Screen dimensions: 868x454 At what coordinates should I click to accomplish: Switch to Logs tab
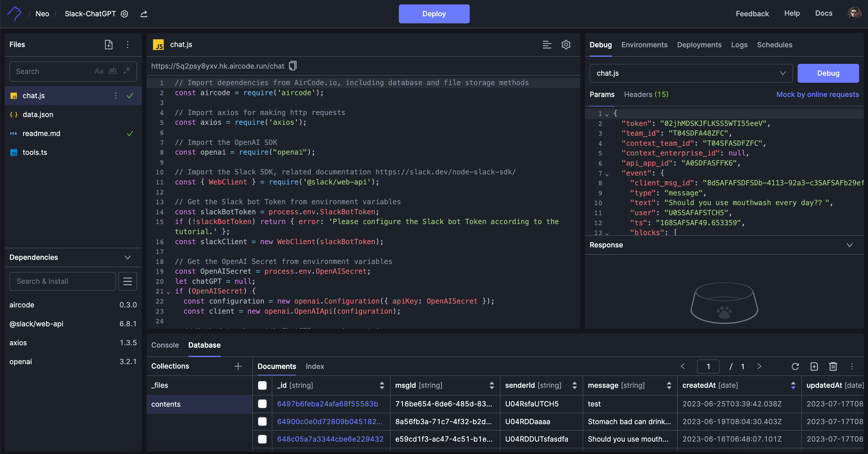click(739, 45)
